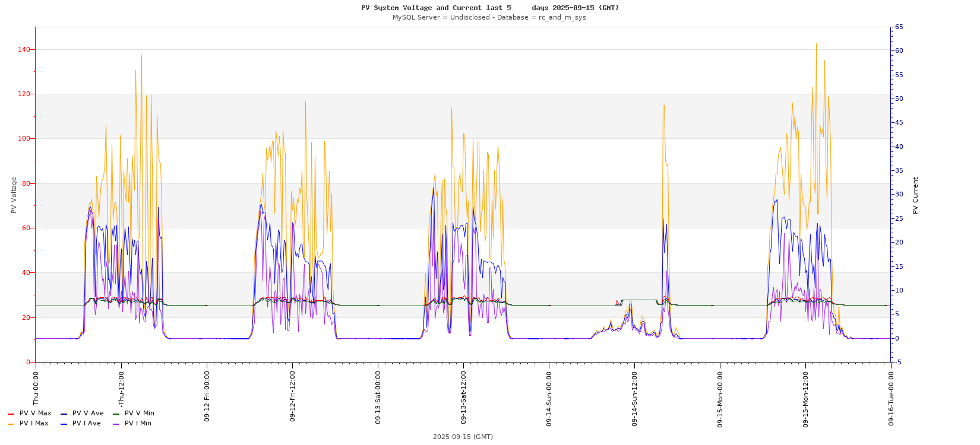Click the 09-12-Fri-12:00 time axis label
This screenshot has width=980, height=445.
click(293, 396)
